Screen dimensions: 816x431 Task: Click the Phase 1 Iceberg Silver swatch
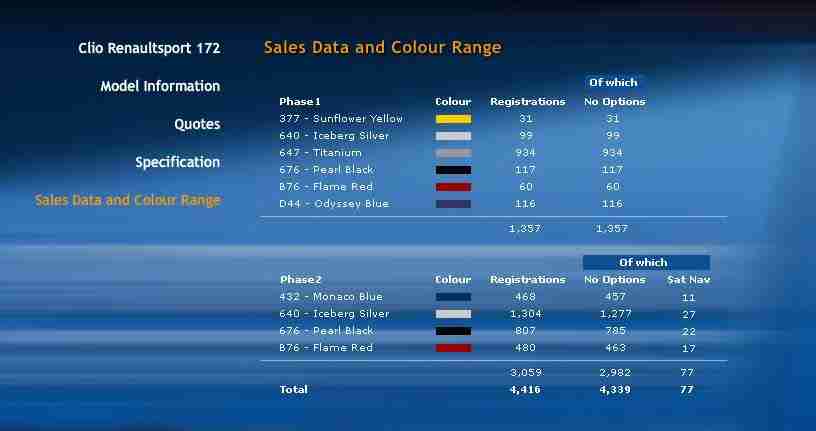click(x=453, y=136)
